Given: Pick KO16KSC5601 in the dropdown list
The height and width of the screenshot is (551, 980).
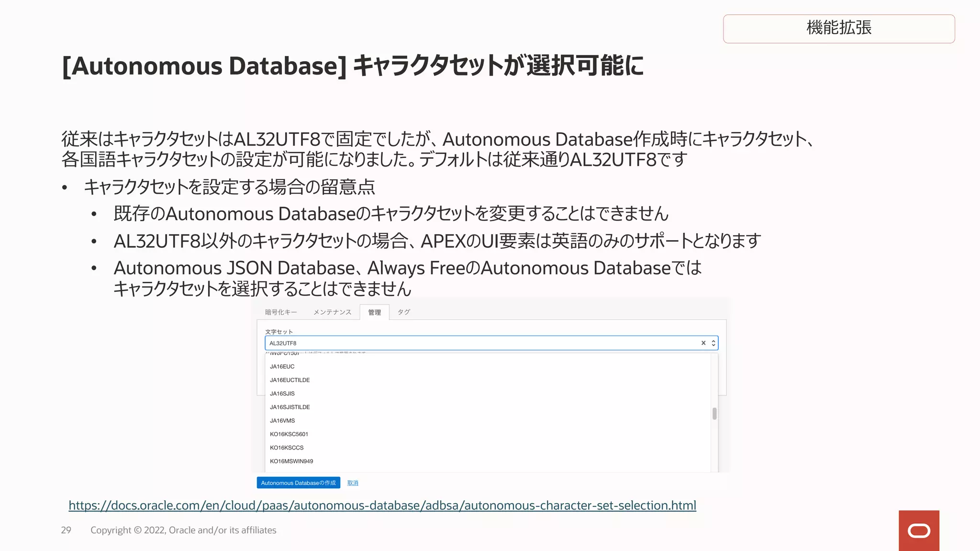Looking at the screenshot, I should pyautogui.click(x=488, y=434).
